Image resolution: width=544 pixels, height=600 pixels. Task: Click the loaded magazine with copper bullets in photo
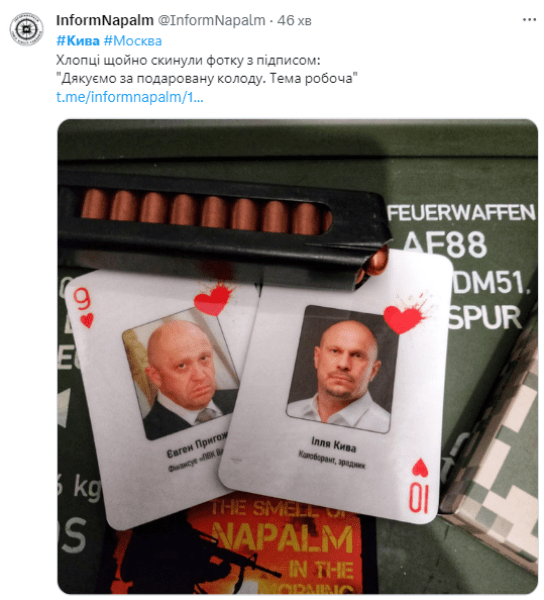pyautogui.click(x=224, y=222)
